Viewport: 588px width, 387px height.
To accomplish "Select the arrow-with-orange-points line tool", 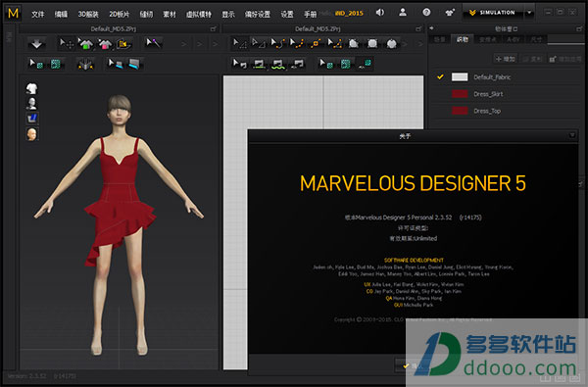I will [x=334, y=44].
